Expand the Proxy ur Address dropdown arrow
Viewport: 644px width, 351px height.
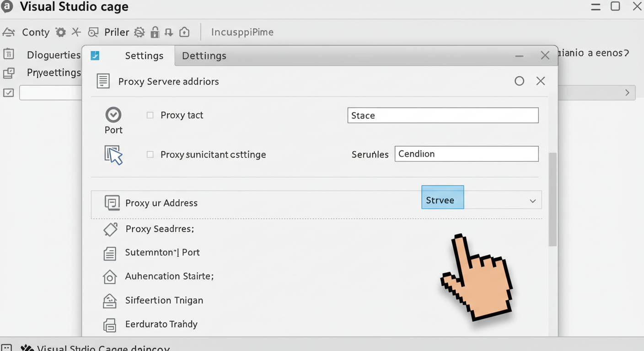(532, 201)
